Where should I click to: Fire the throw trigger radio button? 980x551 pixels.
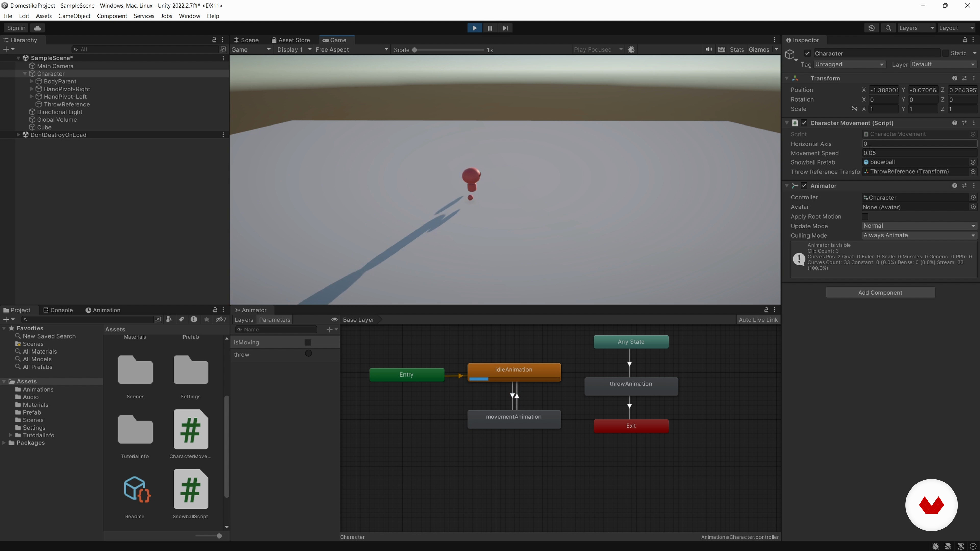pos(309,354)
